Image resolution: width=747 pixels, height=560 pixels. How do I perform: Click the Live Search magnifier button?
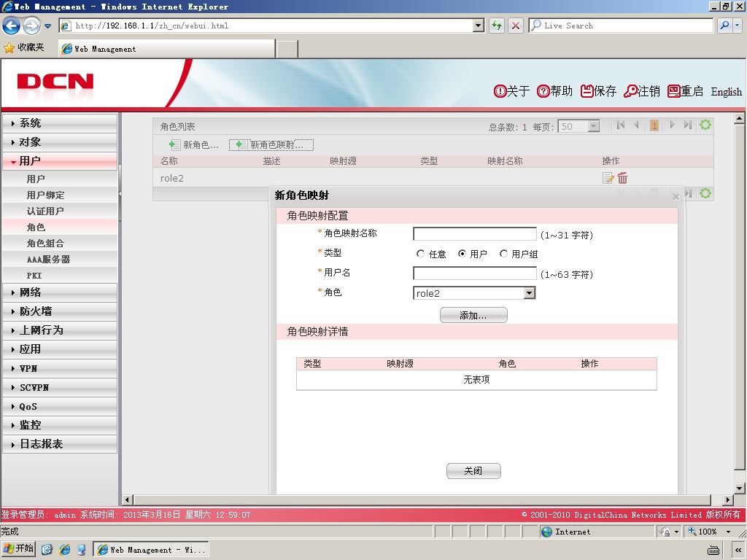point(724,26)
